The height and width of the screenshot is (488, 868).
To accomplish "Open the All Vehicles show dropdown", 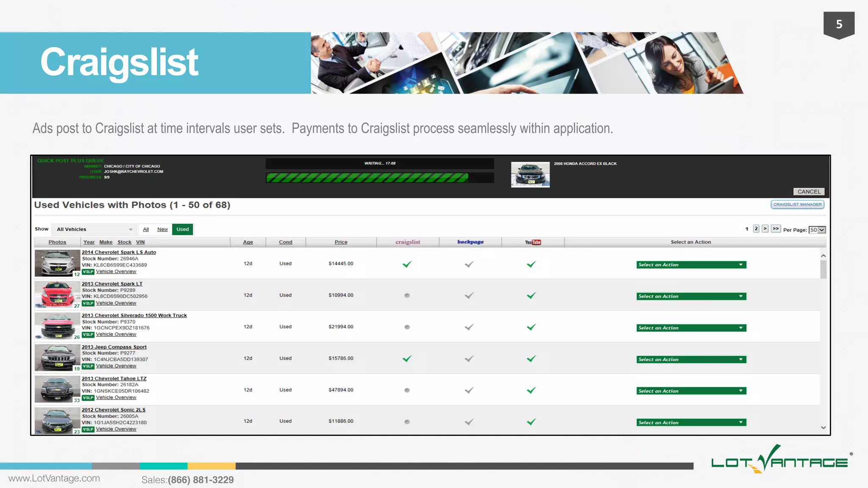I will [x=94, y=229].
